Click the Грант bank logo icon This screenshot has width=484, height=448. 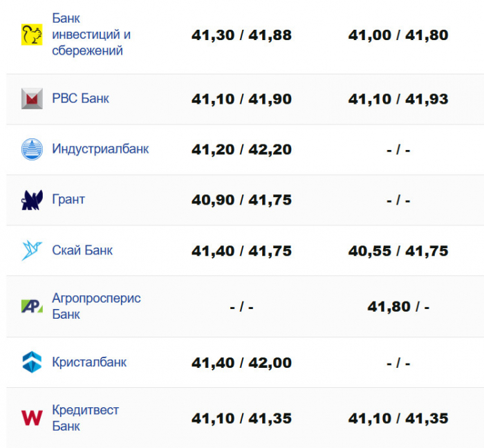point(32,200)
